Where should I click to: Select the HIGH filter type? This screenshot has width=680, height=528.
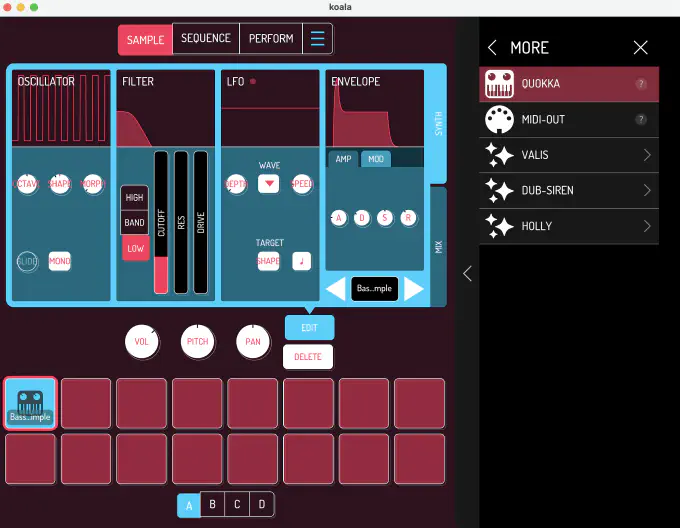tap(134, 198)
